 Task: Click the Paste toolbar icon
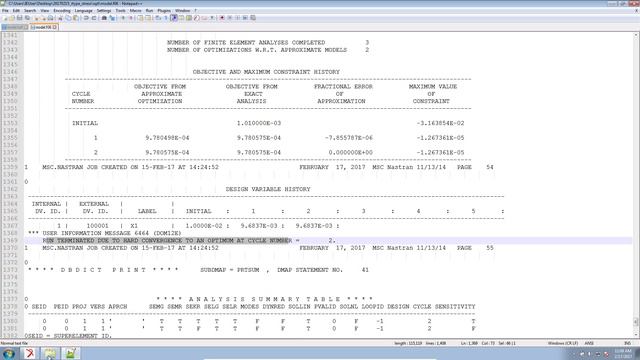76,18
